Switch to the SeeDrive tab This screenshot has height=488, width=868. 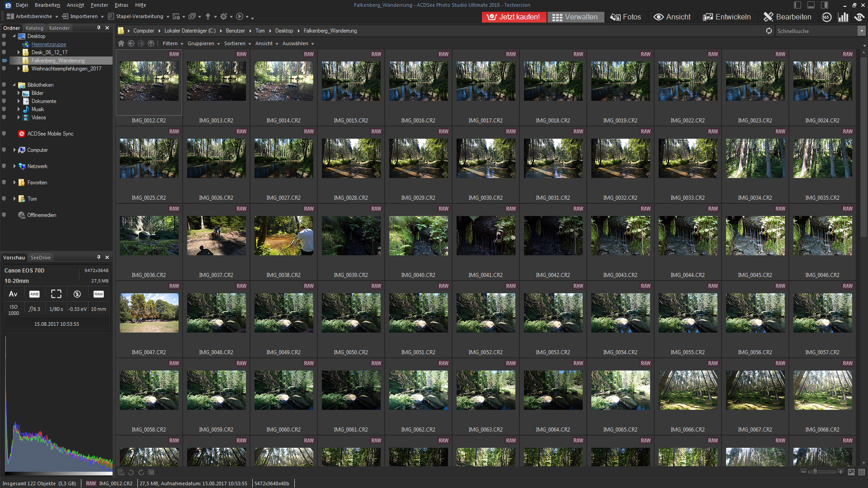(x=41, y=258)
